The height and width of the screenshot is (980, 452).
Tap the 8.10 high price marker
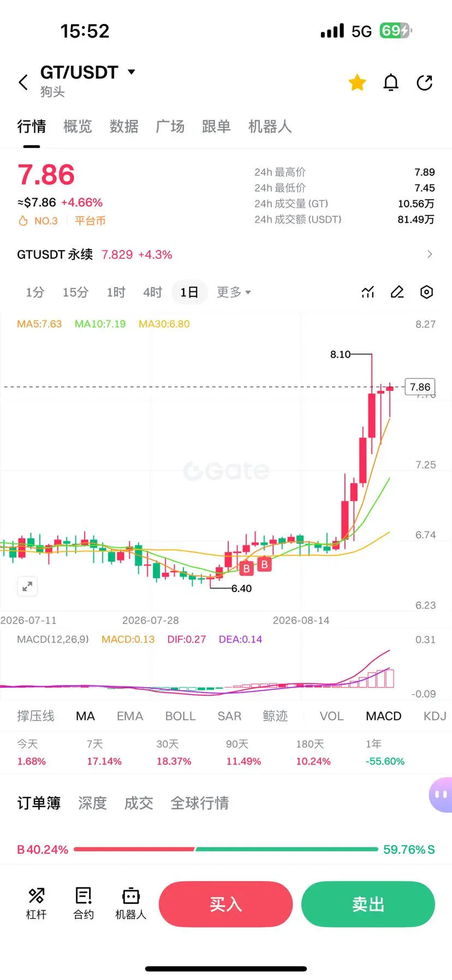(x=340, y=354)
